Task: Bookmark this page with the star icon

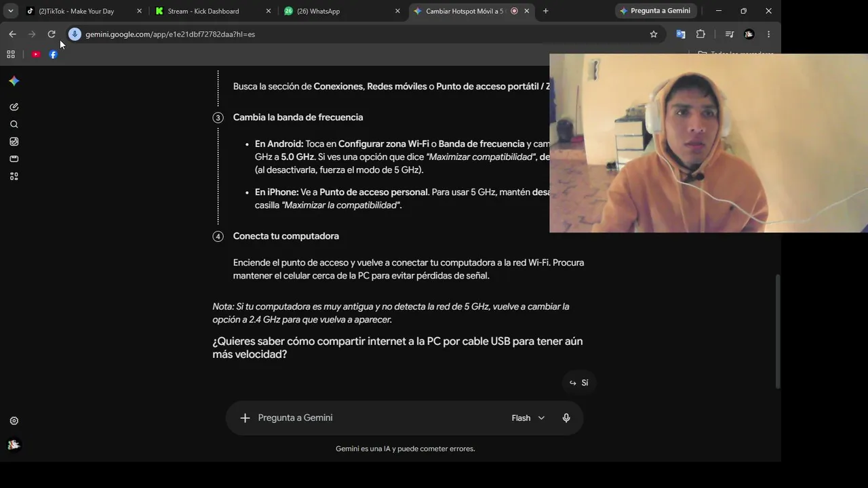Action: pyautogui.click(x=654, y=34)
